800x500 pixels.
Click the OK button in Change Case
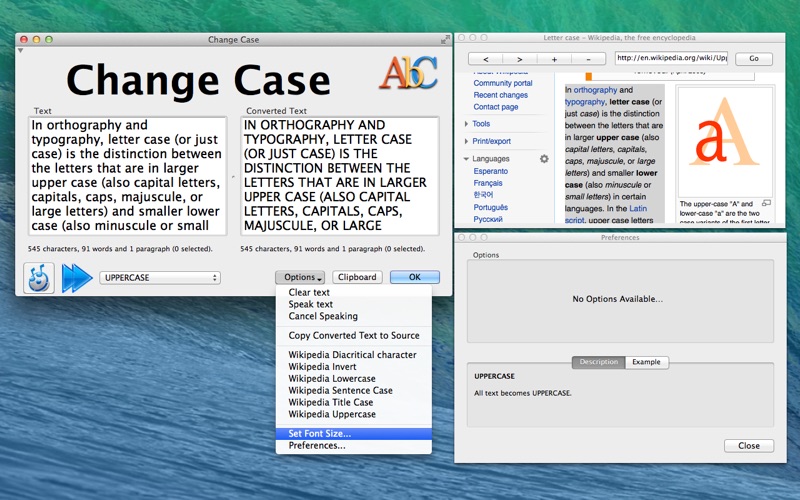pyautogui.click(x=415, y=277)
